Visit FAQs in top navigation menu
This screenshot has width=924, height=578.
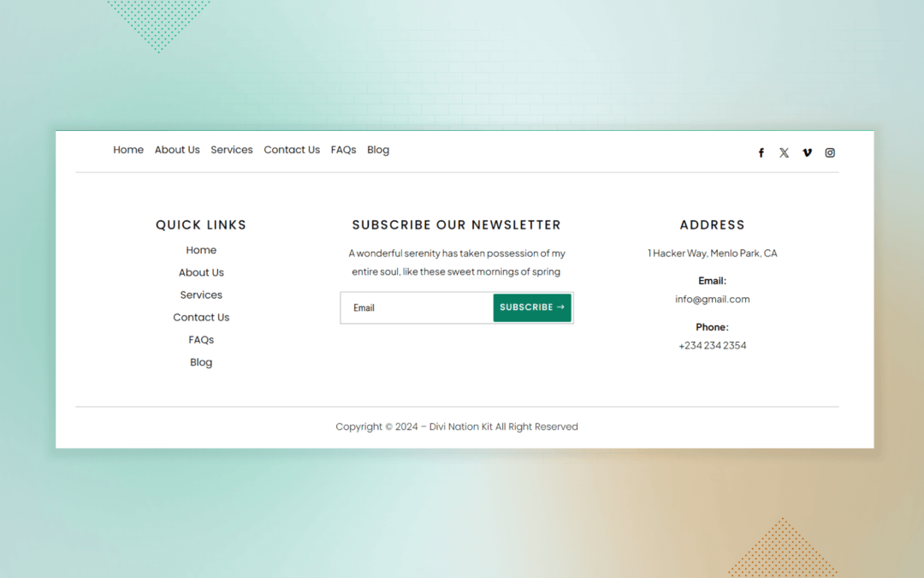tap(344, 150)
